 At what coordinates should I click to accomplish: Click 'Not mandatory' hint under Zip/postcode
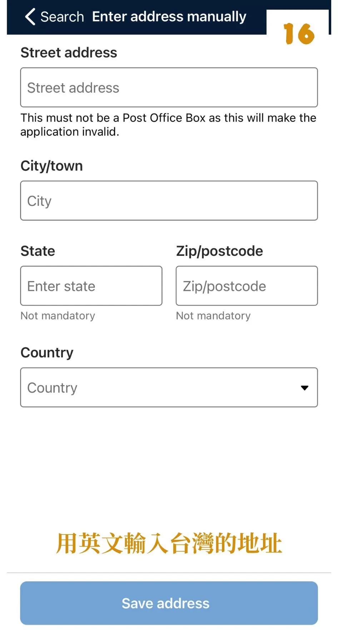click(213, 316)
